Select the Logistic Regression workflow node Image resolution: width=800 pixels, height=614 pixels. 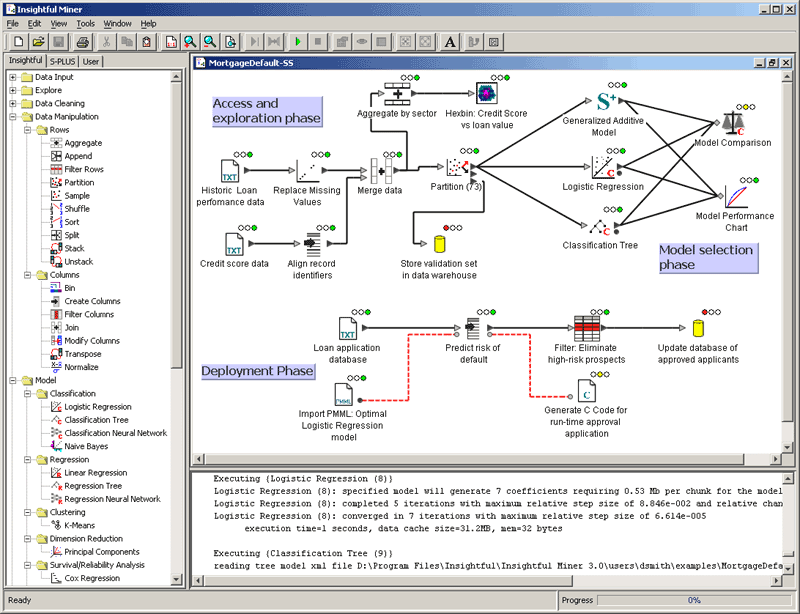[603, 167]
